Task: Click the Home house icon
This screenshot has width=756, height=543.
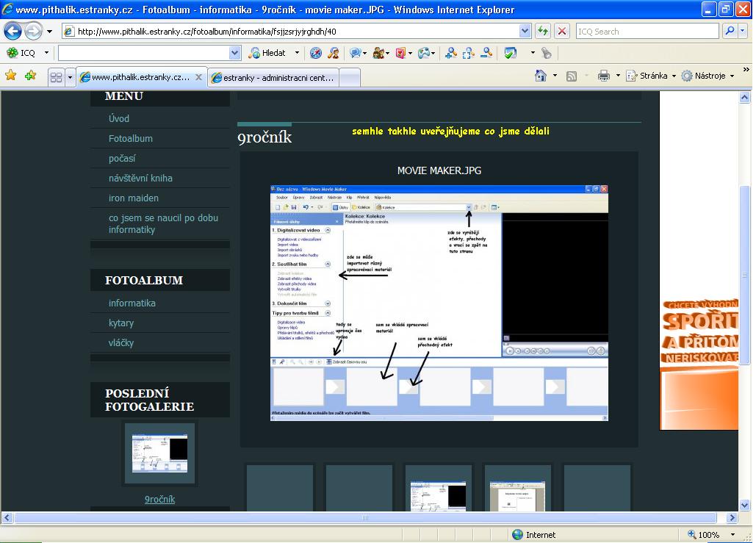Action: click(x=541, y=76)
